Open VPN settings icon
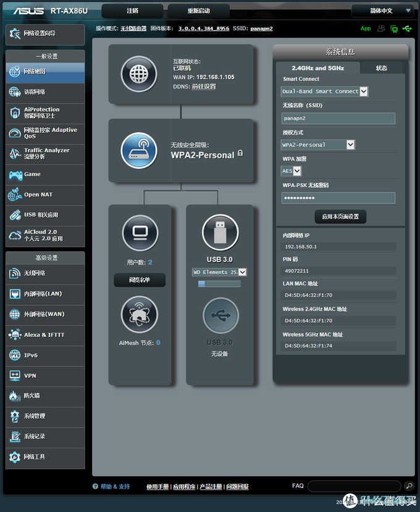The width and height of the screenshot is (420, 512). [15, 375]
